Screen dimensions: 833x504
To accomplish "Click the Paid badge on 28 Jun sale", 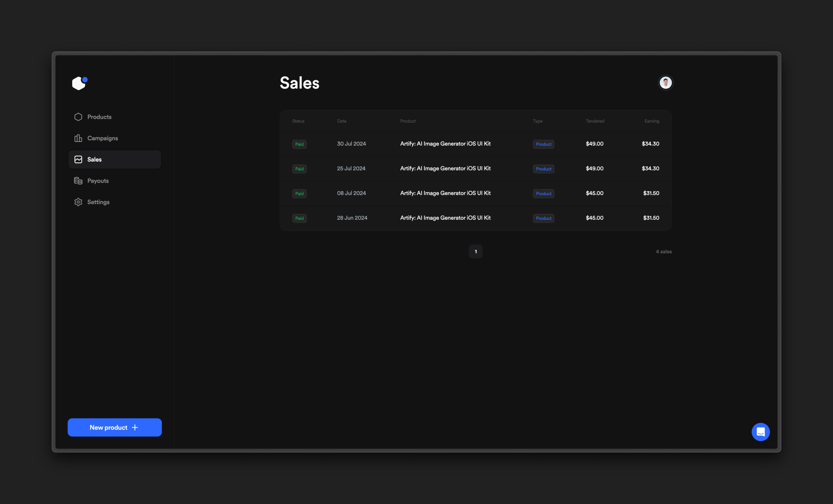I will pyautogui.click(x=299, y=218).
